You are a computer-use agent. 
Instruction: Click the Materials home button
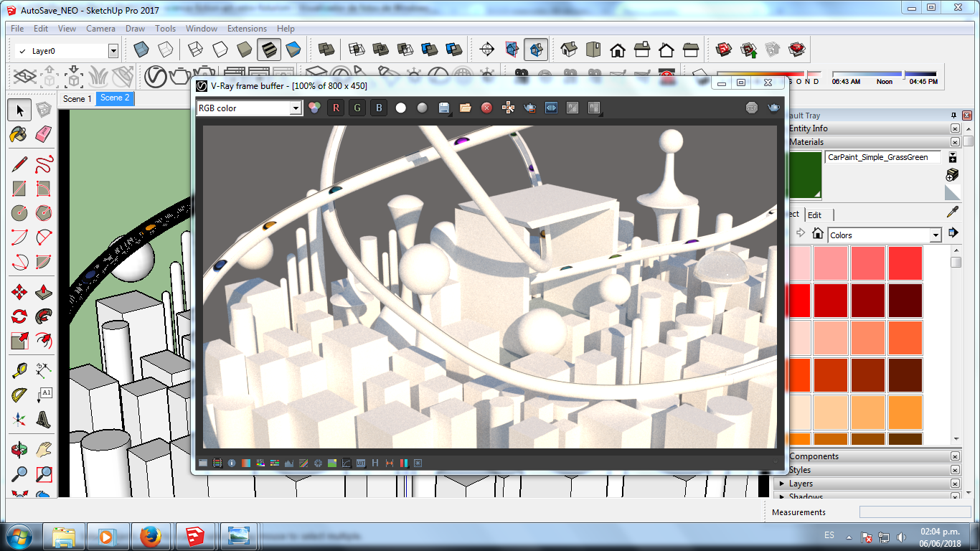[817, 233]
